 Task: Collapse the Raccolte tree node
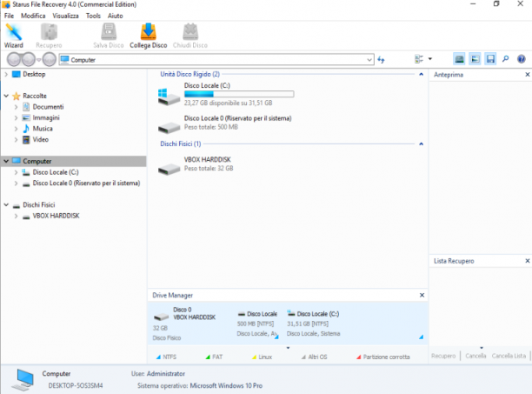click(x=6, y=96)
